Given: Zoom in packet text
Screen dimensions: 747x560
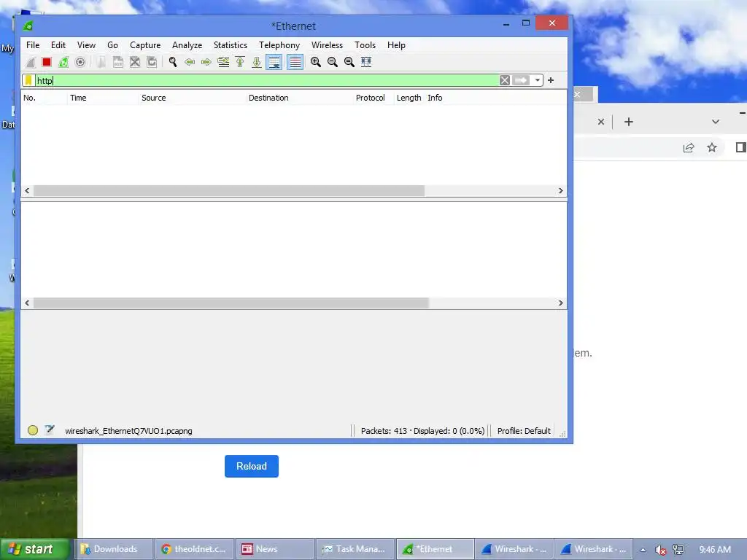Looking at the screenshot, I should [x=315, y=62].
